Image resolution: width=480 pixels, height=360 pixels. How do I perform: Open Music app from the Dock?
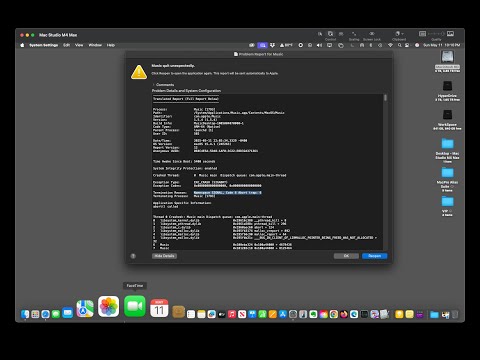(232, 314)
